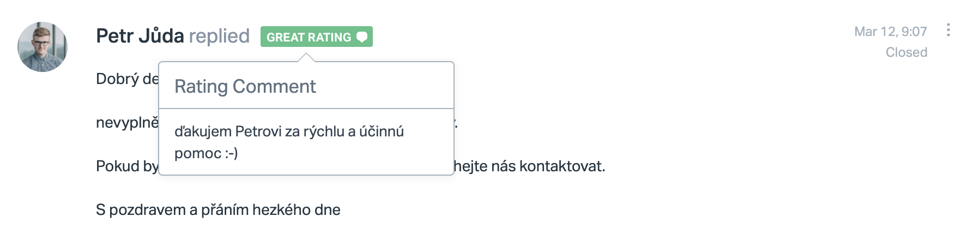Click Petr Jůda's avatar photo
980x240 pixels.
pyautogui.click(x=43, y=47)
